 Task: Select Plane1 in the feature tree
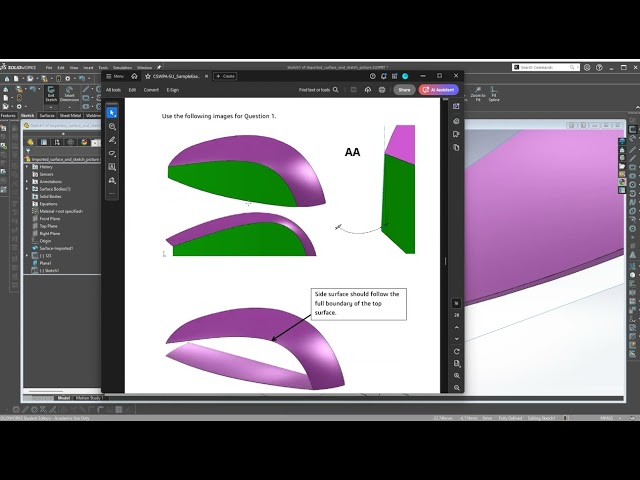click(x=45, y=263)
